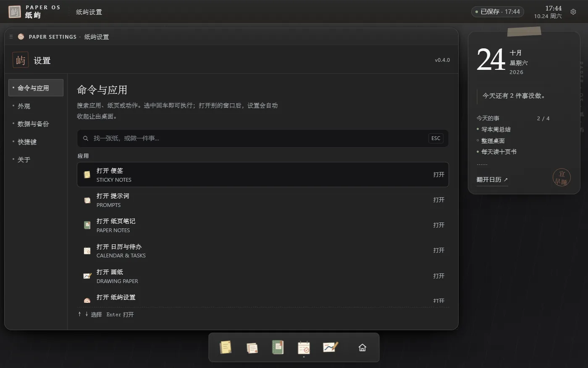Click the Paper OS 屿 logo
588x368 pixels.
pos(15,12)
